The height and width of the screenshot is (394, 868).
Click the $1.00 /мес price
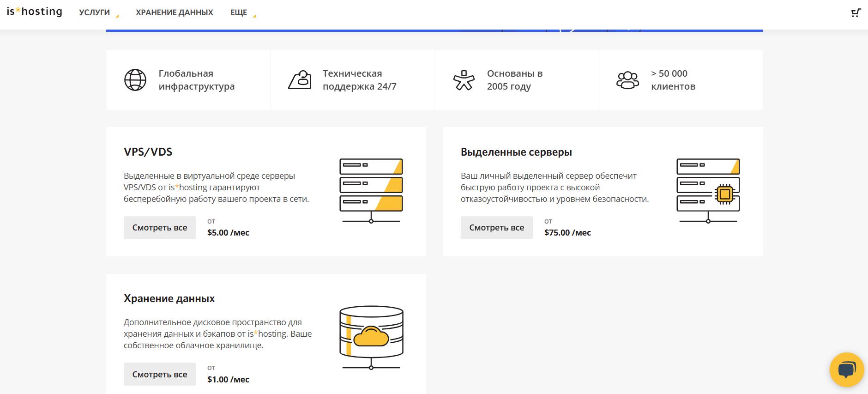(228, 380)
